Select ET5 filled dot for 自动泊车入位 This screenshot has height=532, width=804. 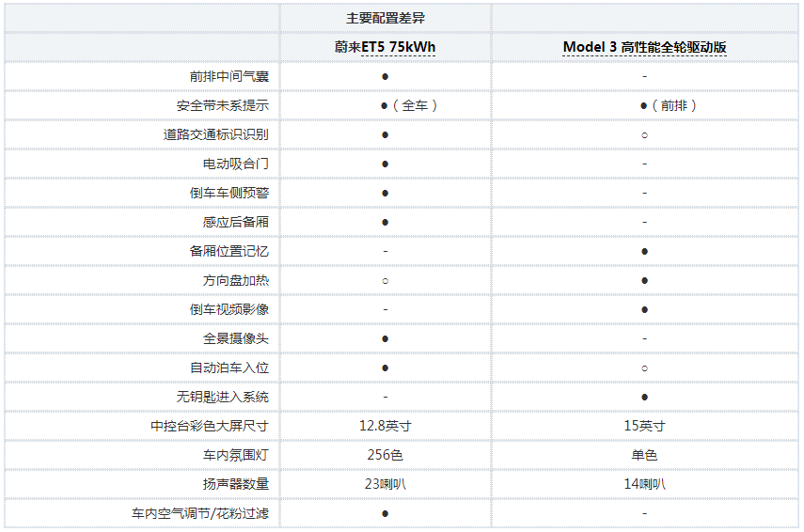click(x=386, y=368)
